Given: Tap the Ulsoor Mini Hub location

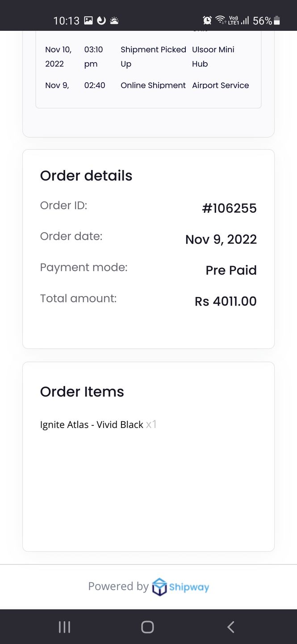Looking at the screenshot, I should (213, 57).
